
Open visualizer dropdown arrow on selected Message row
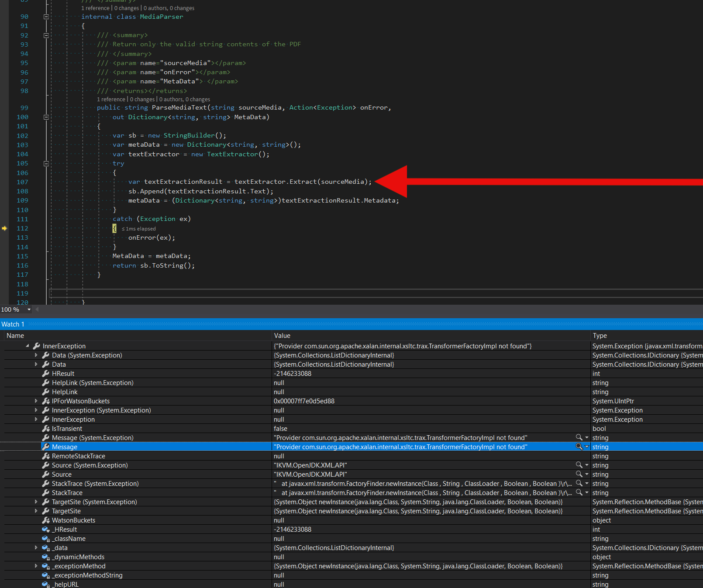pyautogui.click(x=587, y=447)
